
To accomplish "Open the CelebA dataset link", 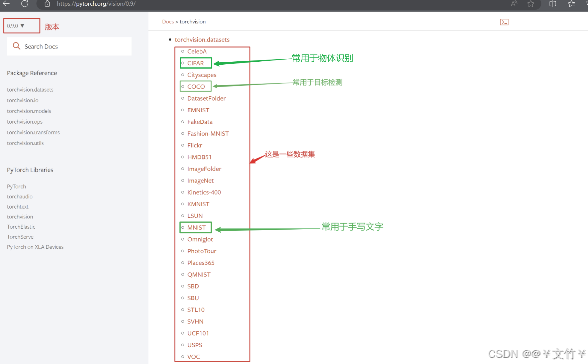I will pos(197,51).
